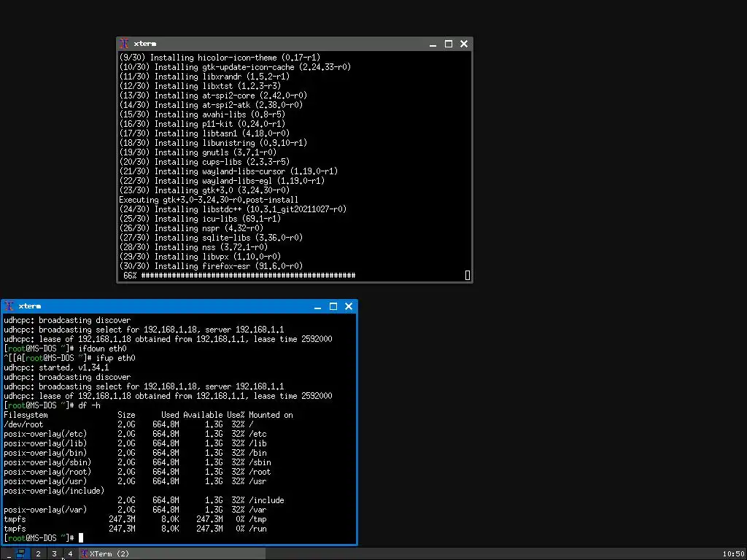747x560 pixels.
Task: Click the lower xterm window title text
Action: [x=29, y=306]
